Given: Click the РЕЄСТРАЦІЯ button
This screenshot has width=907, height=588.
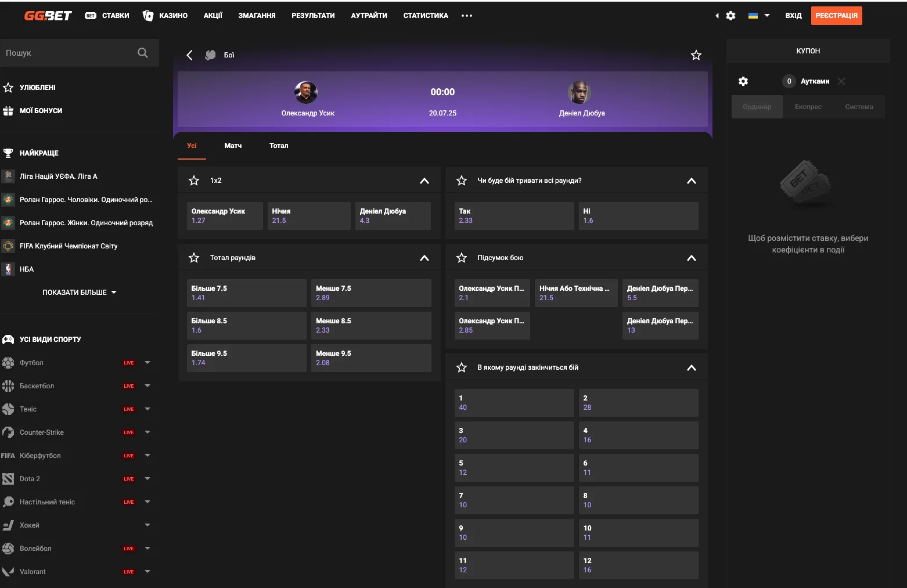Looking at the screenshot, I should [836, 16].
